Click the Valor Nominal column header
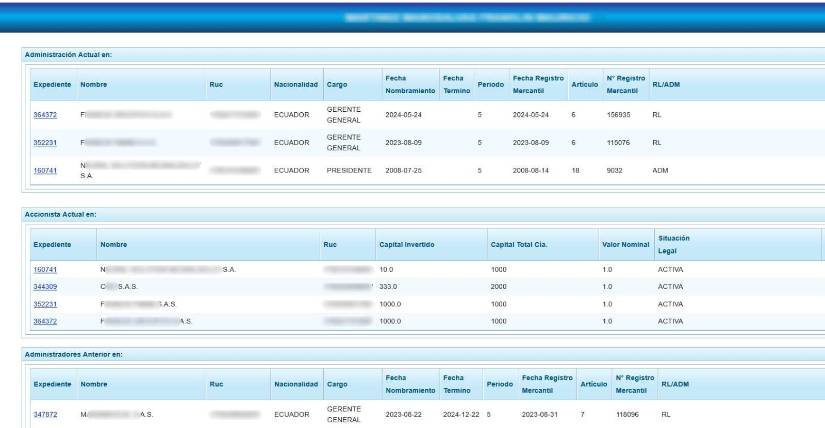This screenshot has width=825, height=428. [624, 243]
